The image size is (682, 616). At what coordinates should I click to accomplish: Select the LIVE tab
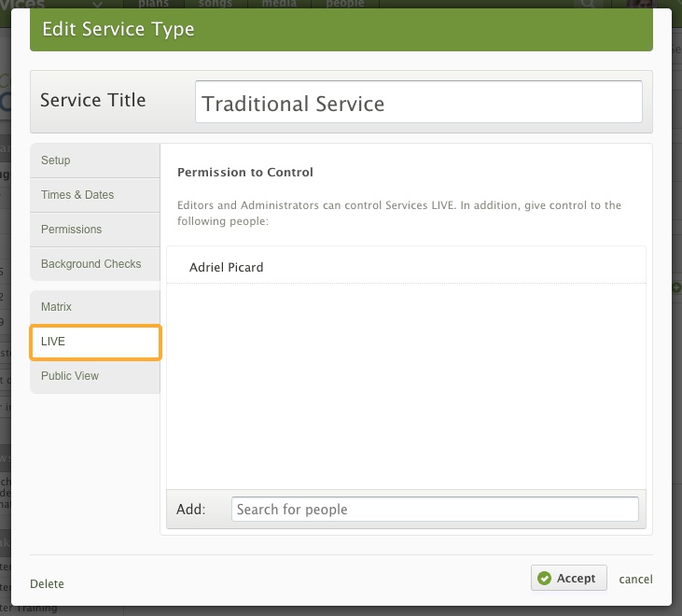[x=96, y=342]
